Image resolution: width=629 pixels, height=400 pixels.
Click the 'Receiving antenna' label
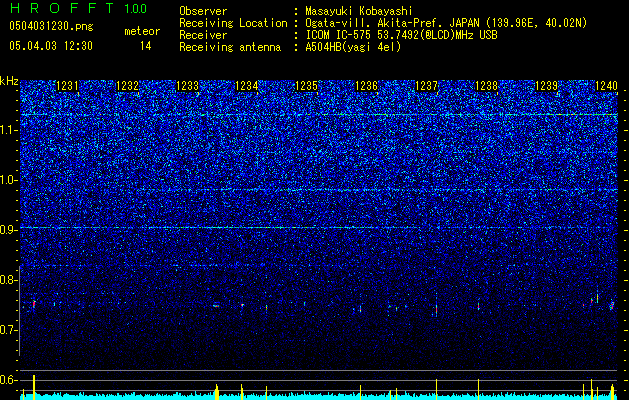click(x=230, y=47)
